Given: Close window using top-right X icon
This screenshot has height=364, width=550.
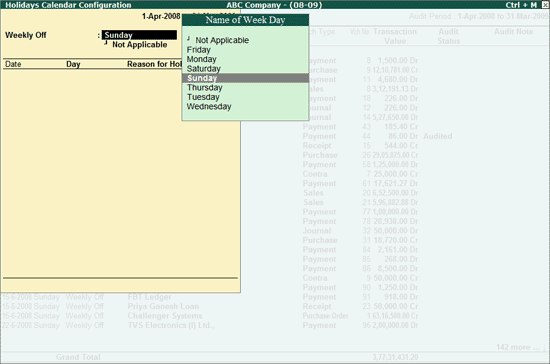Looking at the screenshot, I should click(545, 5).
